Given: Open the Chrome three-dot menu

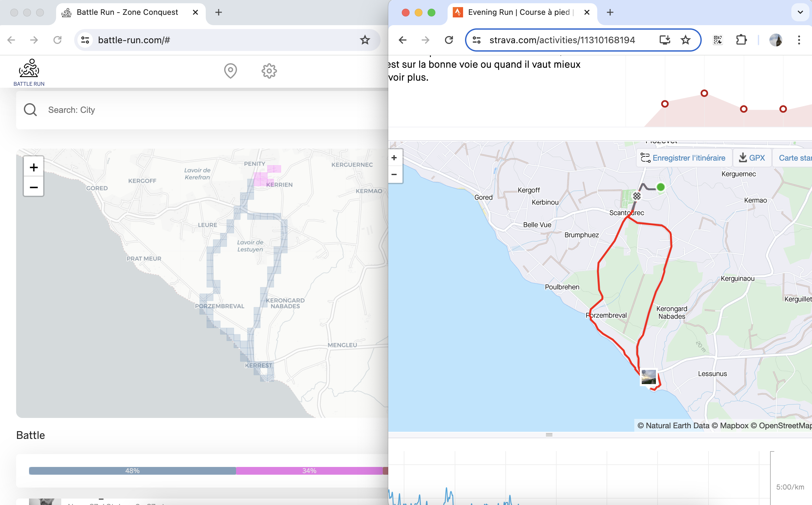Looking at the screenshot, I should point(799,40).
